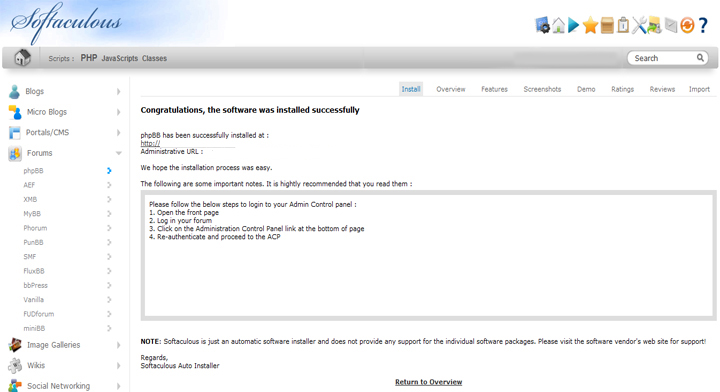The image size is (720, 392).
Task: Click the orange sync arrows icon
Action: 687,25
